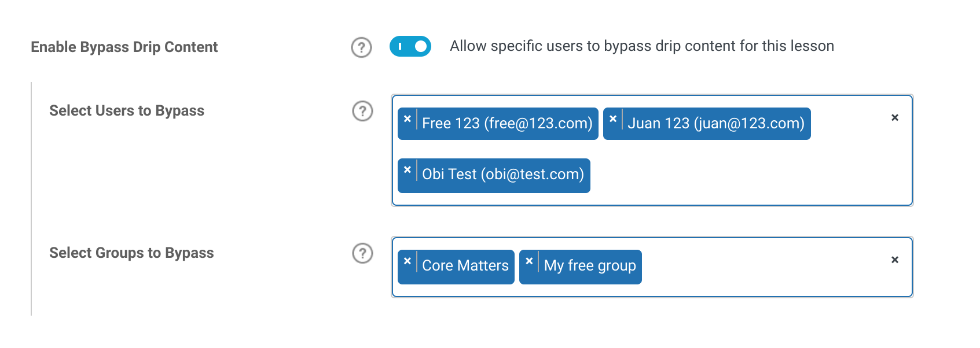Image resolution: width=980 pixels, height=348 pixels.
Task: Clear all selected users
Action: 895,118
